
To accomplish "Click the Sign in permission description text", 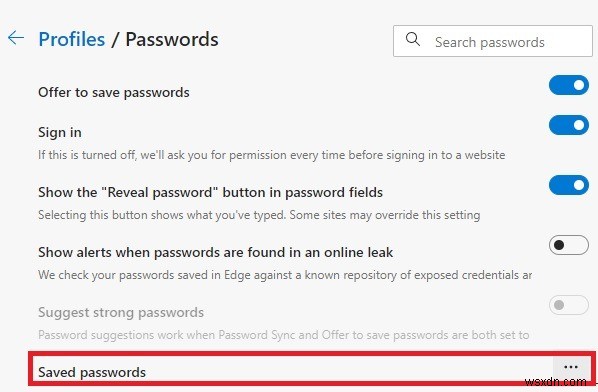I will coord(272,155).
